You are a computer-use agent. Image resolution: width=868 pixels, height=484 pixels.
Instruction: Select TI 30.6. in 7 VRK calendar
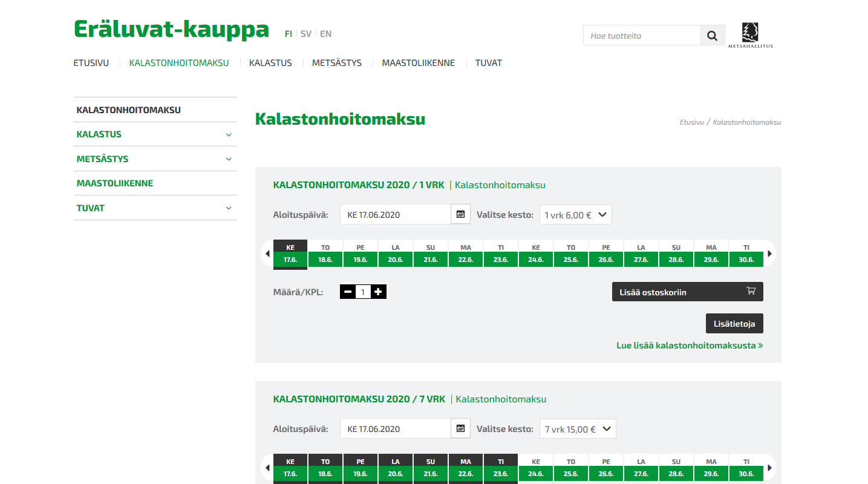[x=746, y=468]
